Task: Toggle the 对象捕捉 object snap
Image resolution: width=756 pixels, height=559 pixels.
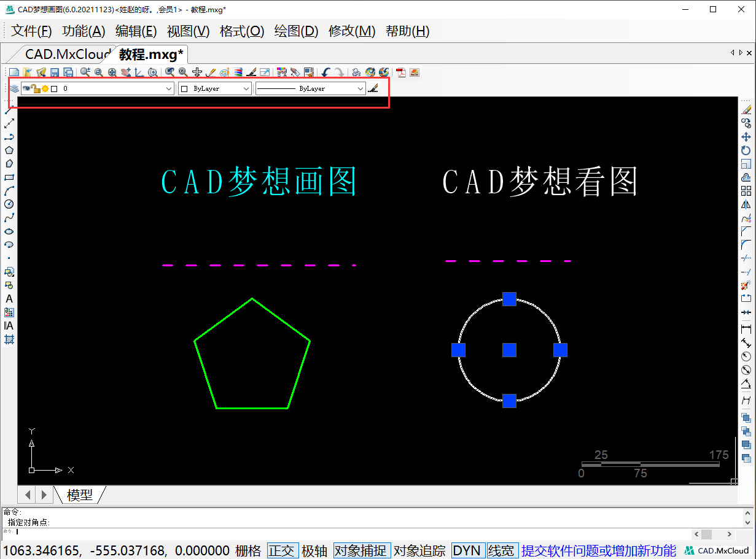Action: pyautogui.click(x=361, y=550)
